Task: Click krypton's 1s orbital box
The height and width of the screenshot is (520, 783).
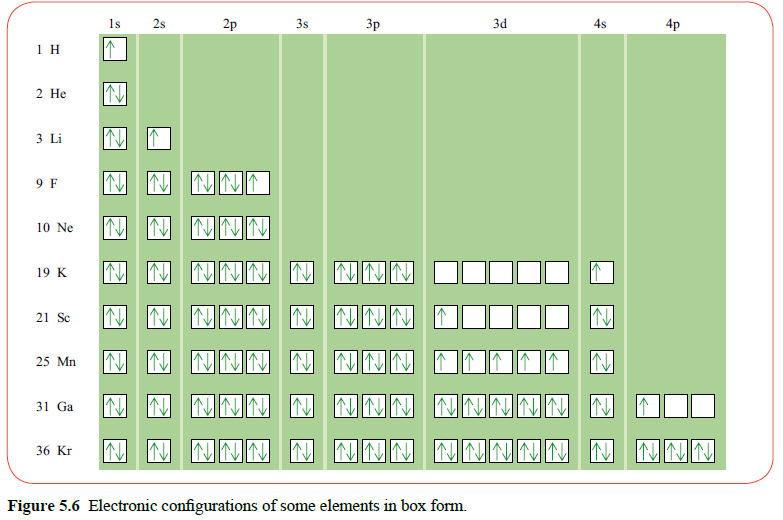Action: click(x=115, y=451)
